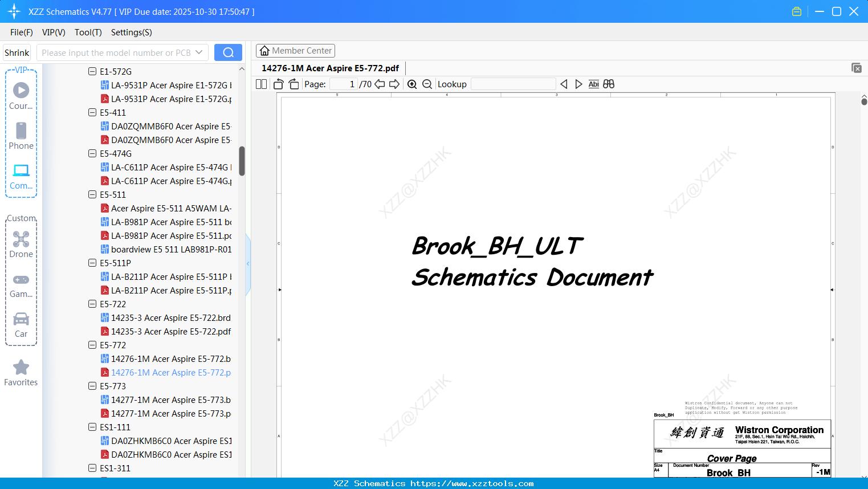The width and height of the screenshot is (868, 489).
Task: Open LA-9531P Acer Aspire E1-572G PDF file
Action: pos(166,99)
